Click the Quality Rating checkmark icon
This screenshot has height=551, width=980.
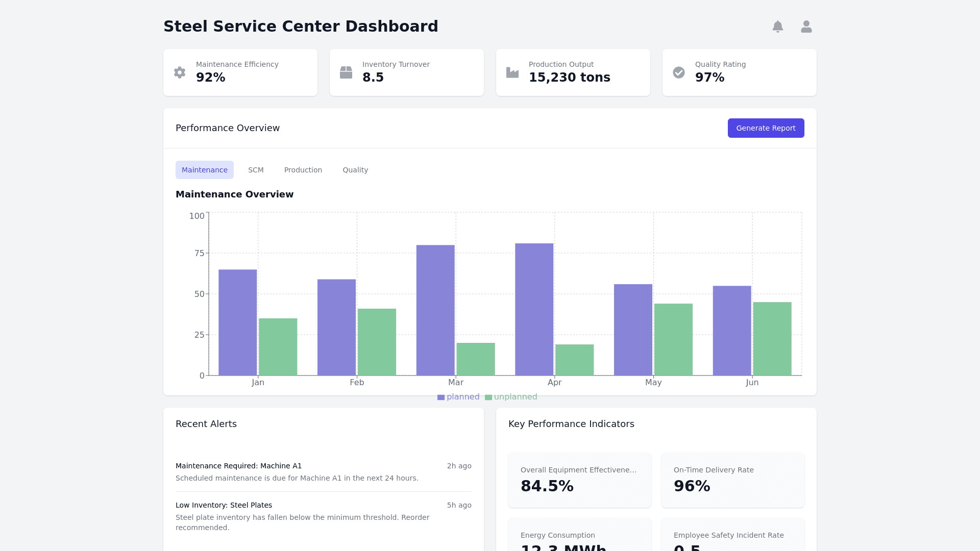(x=679, y=72)
